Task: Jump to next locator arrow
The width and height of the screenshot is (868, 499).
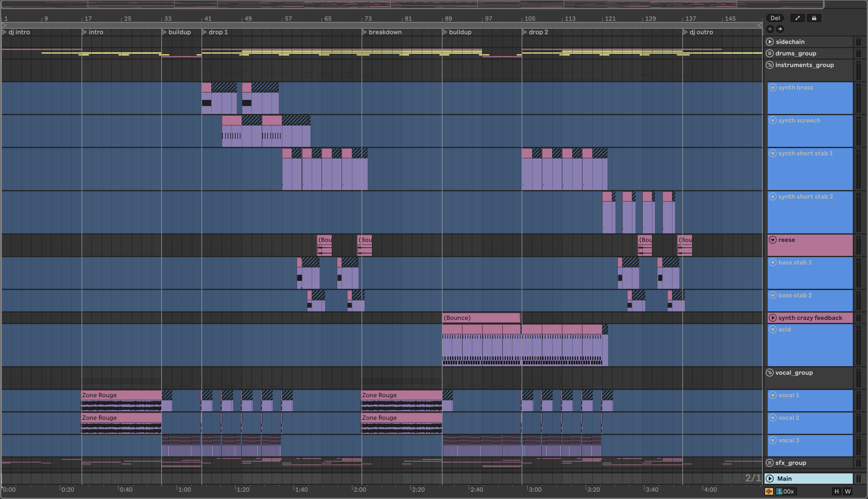Action: click(780, 29)
